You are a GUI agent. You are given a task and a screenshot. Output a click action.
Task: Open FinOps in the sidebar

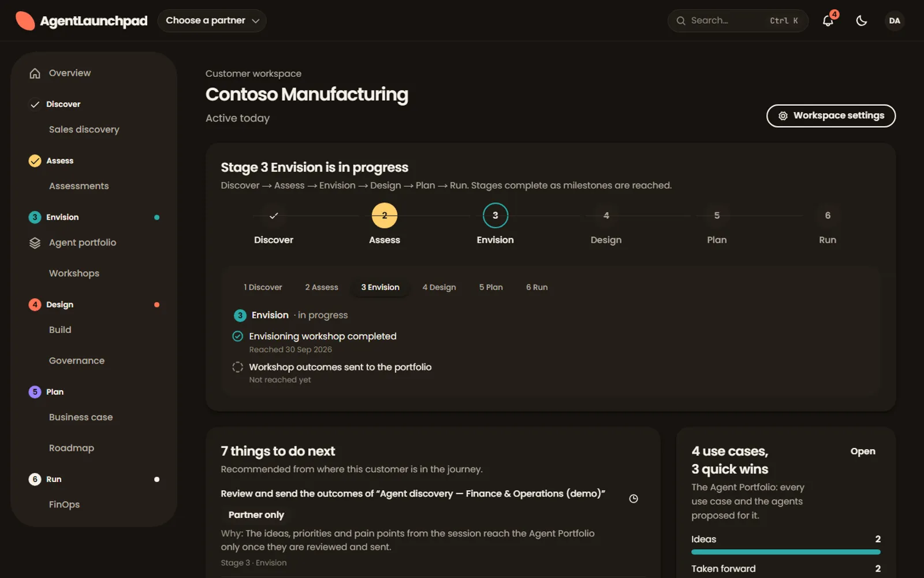coord(64,505)
